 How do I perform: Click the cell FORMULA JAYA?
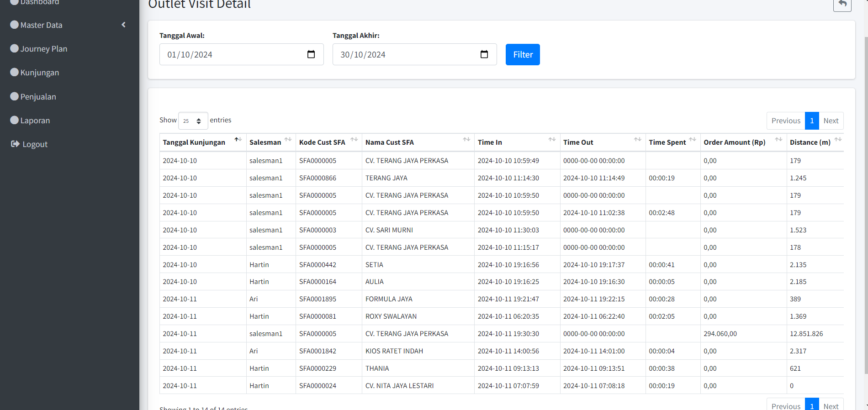click(389, 299)
